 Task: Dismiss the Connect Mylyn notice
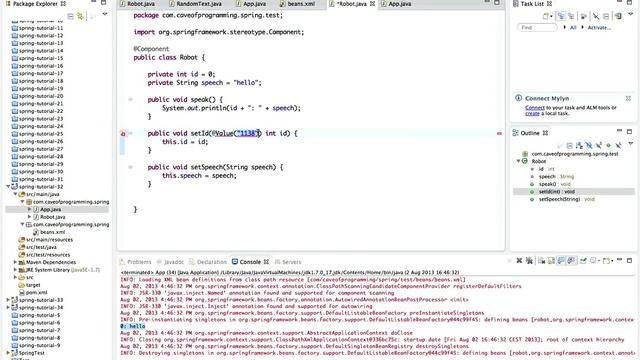click(x=628, y=98)
